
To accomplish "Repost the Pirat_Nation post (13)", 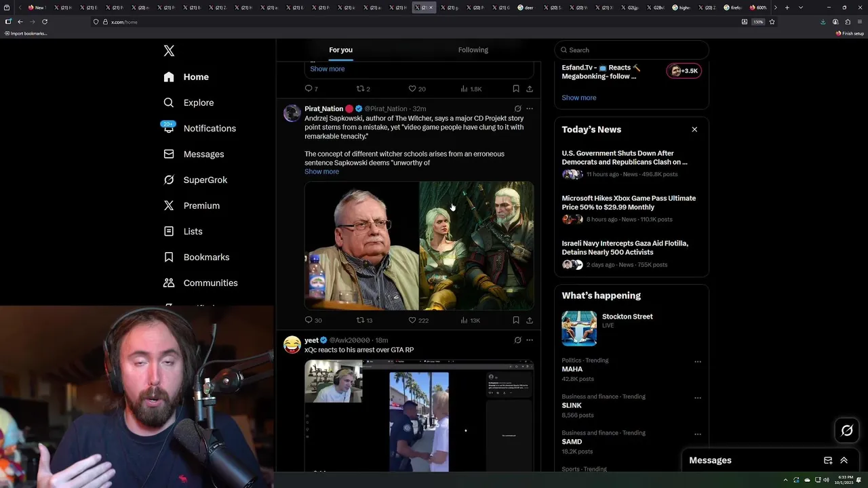I will (365, 321).
